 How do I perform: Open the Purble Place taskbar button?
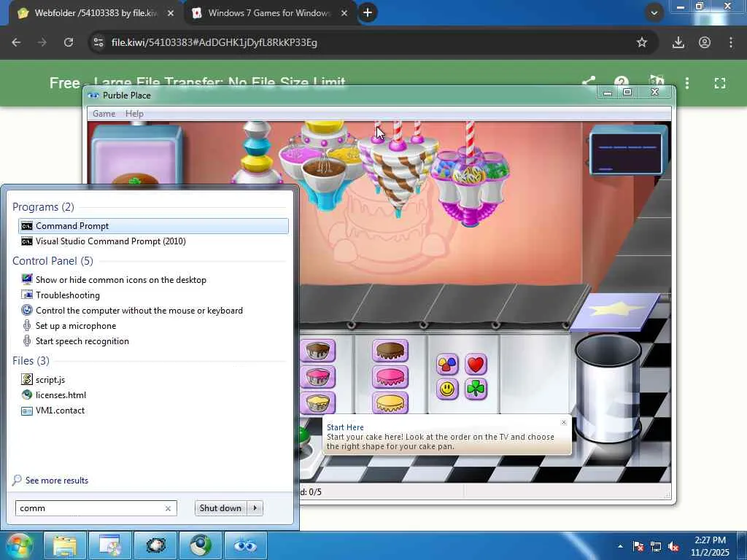click(x=245, y=545)
